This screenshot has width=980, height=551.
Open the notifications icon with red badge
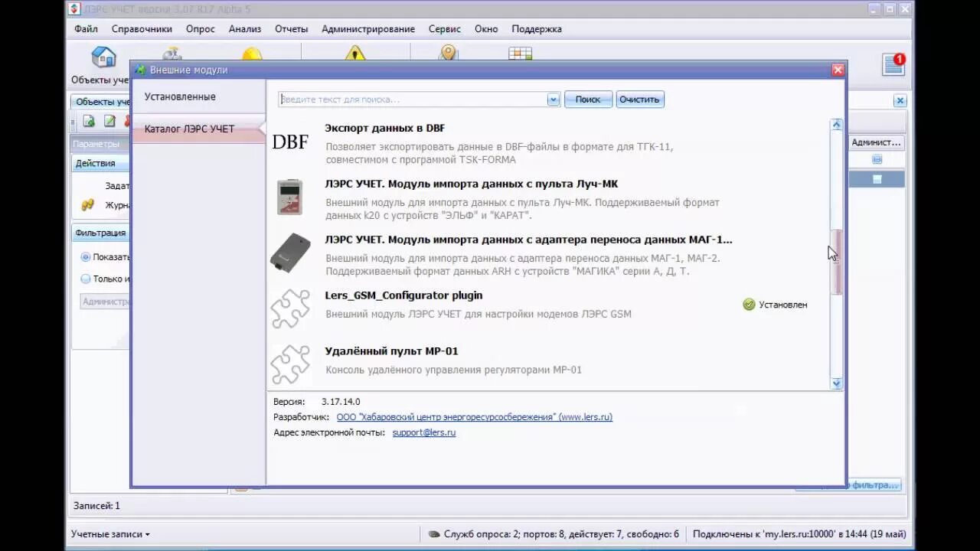[893, 64]
